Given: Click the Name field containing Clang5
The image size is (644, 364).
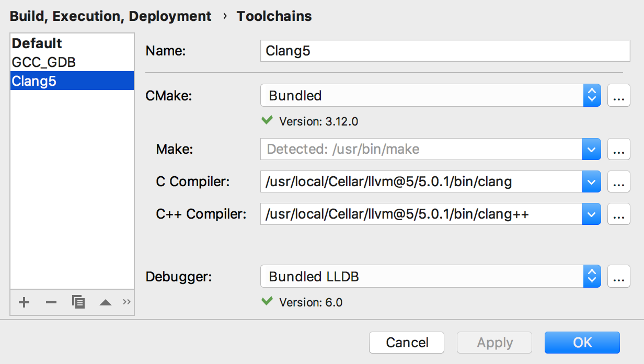Looking at the screenshot, I should (444, 51).
